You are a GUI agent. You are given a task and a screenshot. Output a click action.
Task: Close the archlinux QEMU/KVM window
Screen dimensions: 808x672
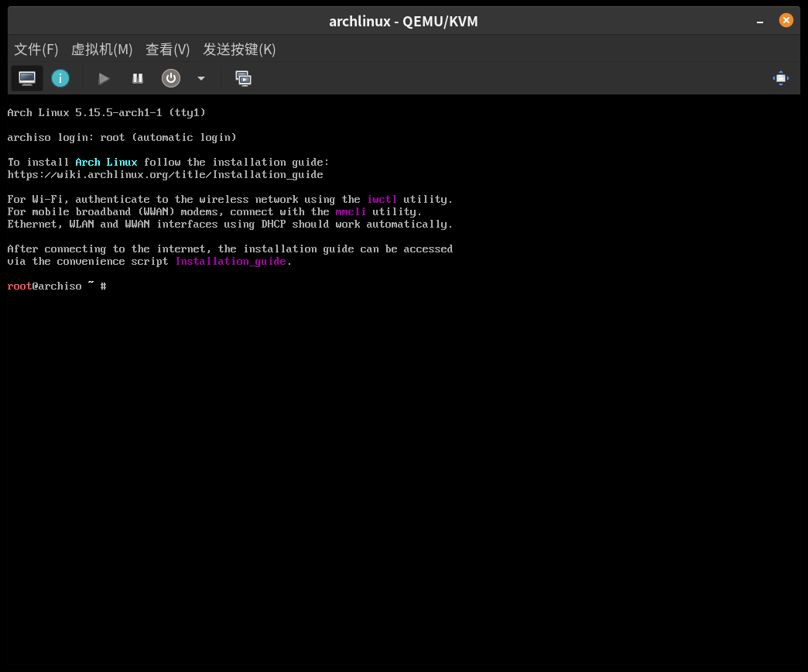786,20
